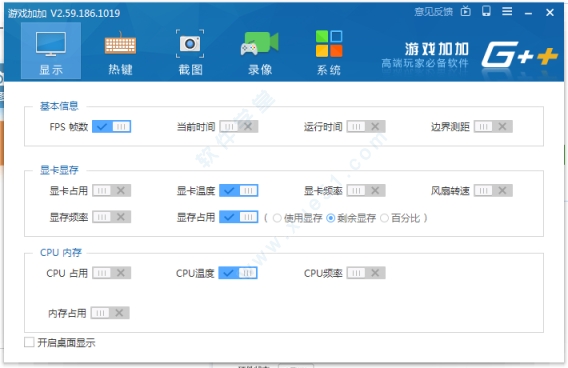
Task: Click the 游戏加加 V2.59.186.1019 title text
Action: pyautogui.click(x=64, y=13)
